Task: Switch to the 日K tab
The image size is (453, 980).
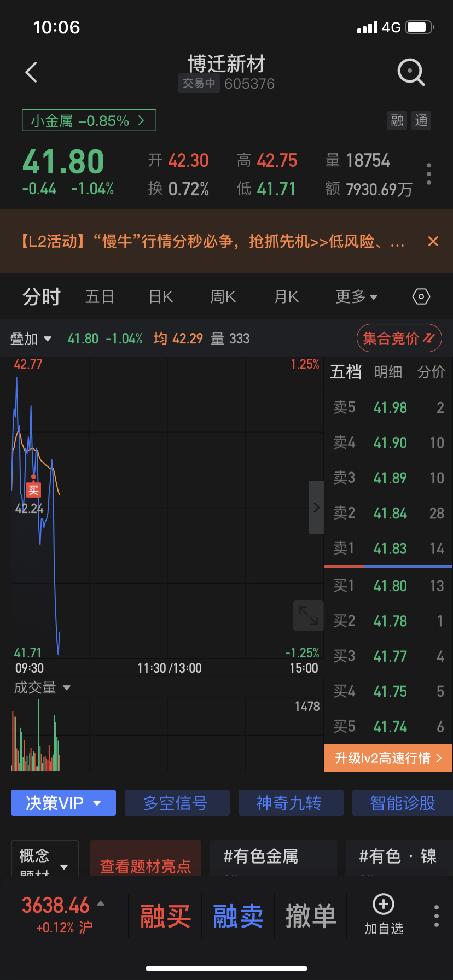Action: click(x=161, y=297)
